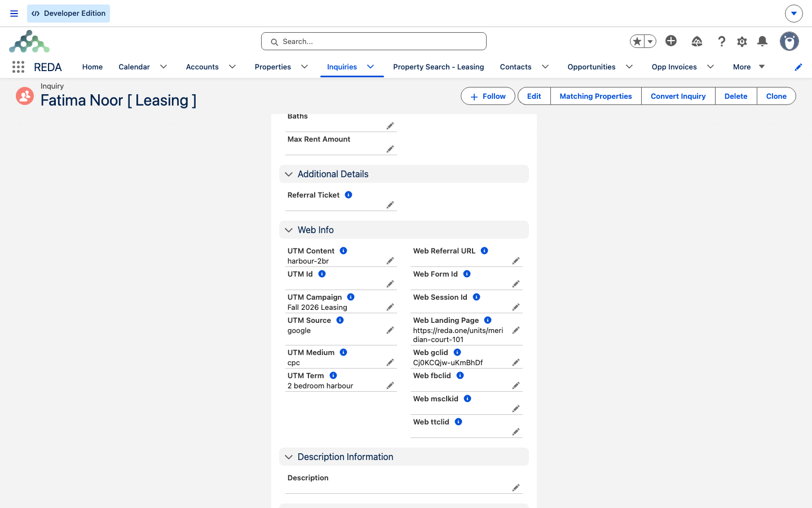
Task: Click the global create plus icon
Action: 671,41
